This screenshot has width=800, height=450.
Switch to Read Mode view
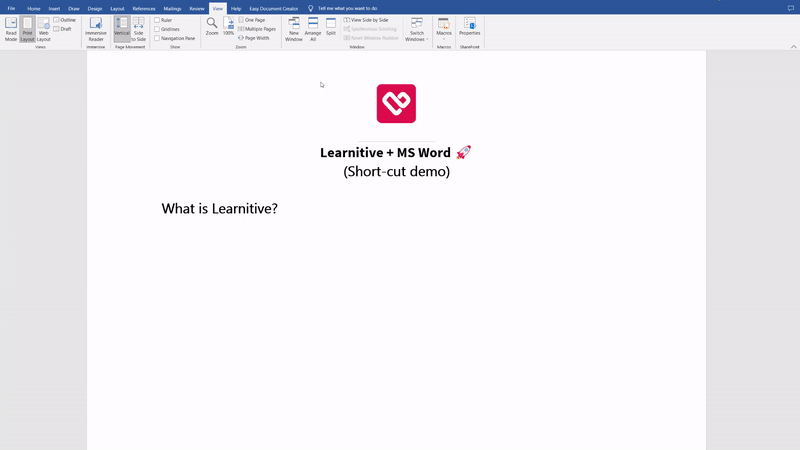pyautogui.click(x=11, y=29)
